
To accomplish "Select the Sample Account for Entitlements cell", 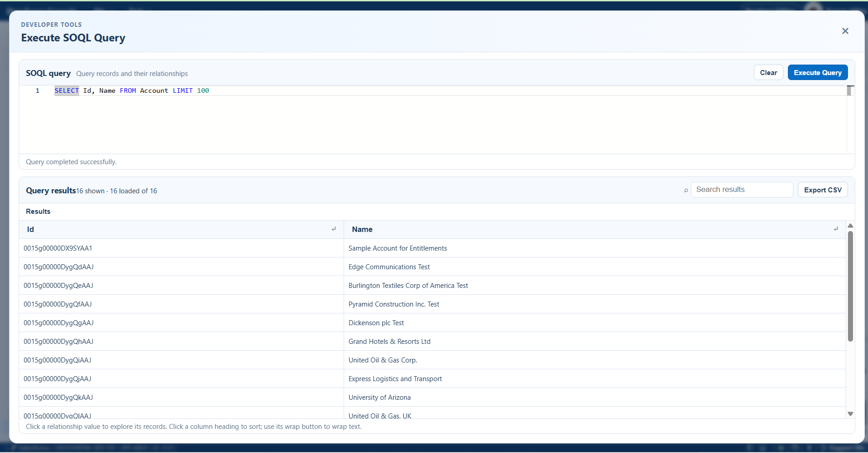I will [594, 248].
